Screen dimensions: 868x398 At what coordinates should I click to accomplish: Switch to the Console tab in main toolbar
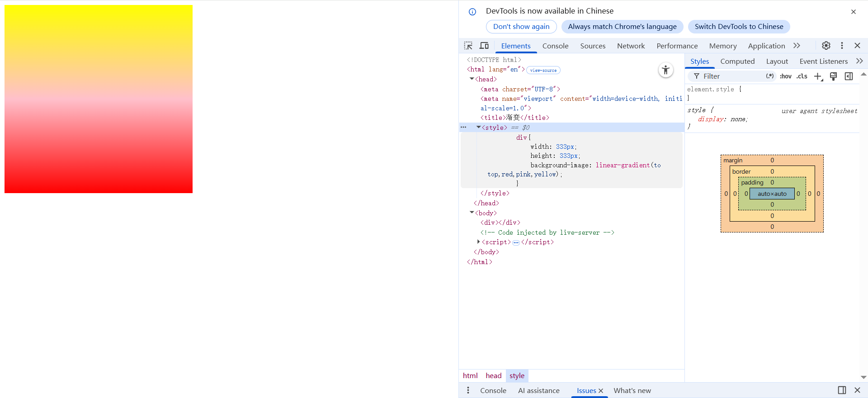click(555, 46)
